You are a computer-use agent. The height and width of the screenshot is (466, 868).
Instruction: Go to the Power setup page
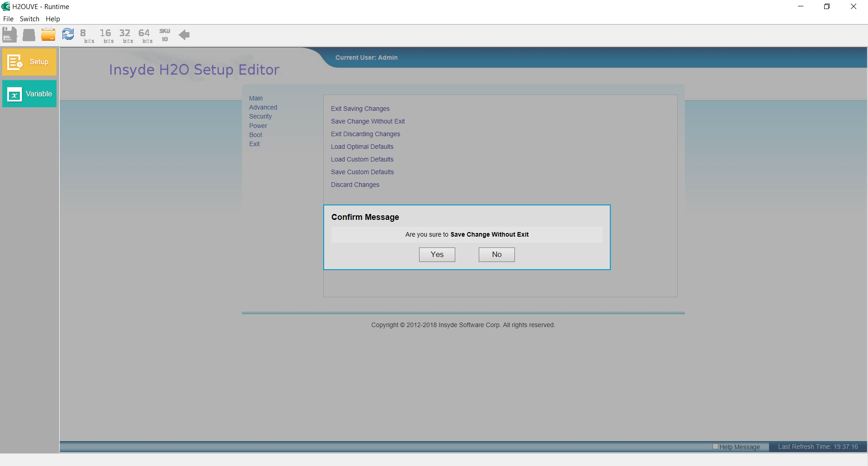click(x=258, y=126)
